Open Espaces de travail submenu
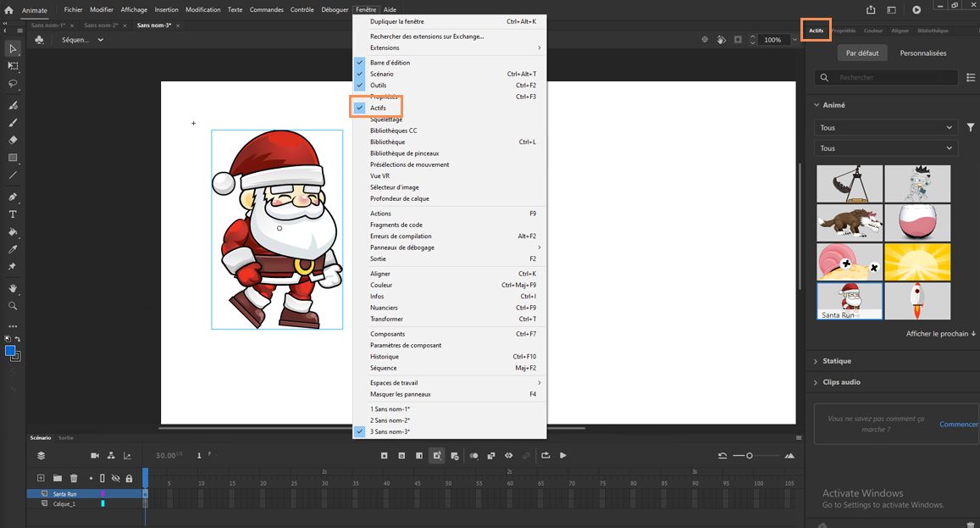The width and height of the screenshot is (980, 528). (450, 383)
